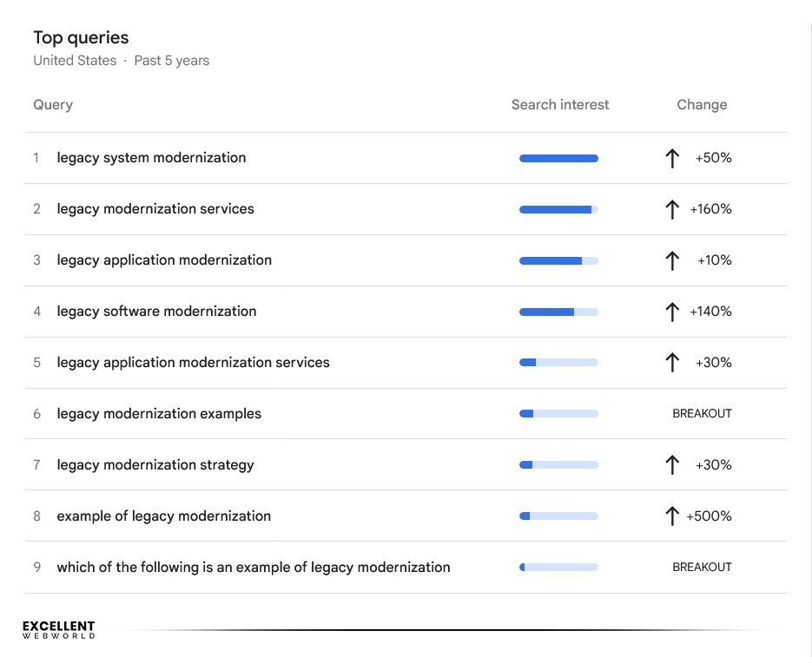
Task: Select the query legacy system modernization
Action: pyautogui.click(x=150, y=158)
